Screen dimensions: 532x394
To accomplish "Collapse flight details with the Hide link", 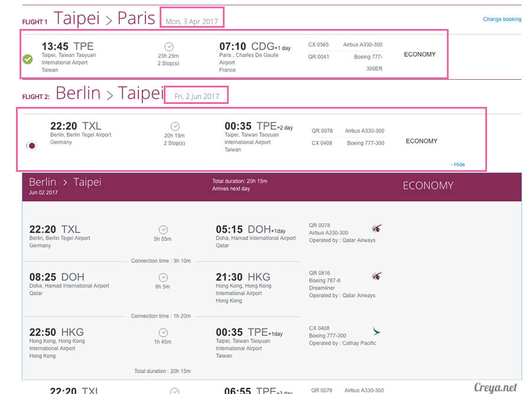I will point(458,164).
